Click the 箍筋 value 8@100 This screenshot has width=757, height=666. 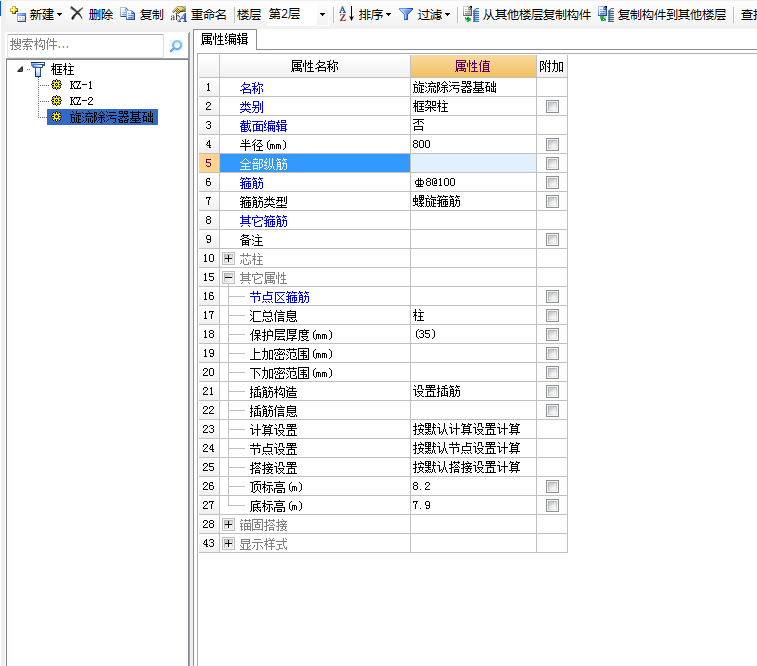point(435,182)
